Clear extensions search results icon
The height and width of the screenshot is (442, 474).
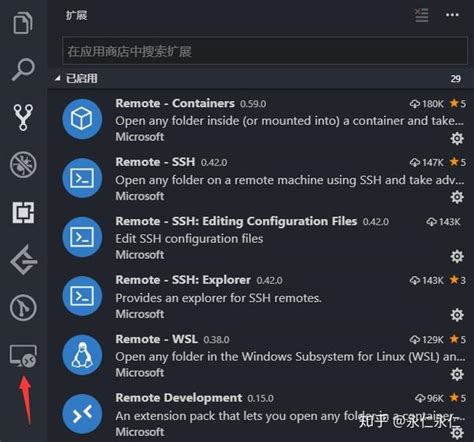(x=422, y=15)
